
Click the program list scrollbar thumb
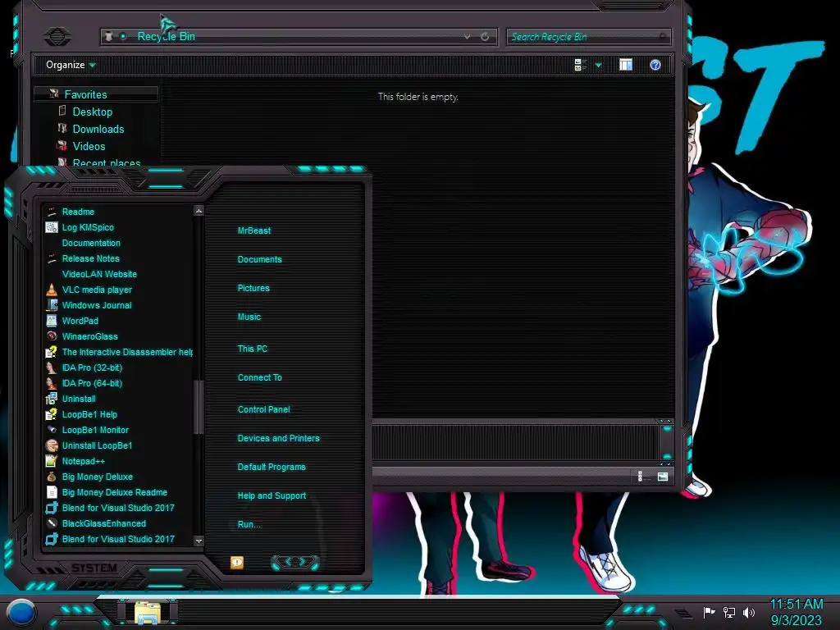coord(199,407)
